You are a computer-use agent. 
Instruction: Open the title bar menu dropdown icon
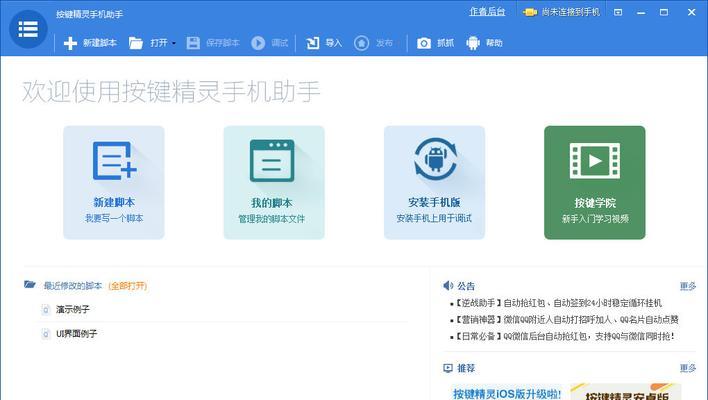click(618, 12)
